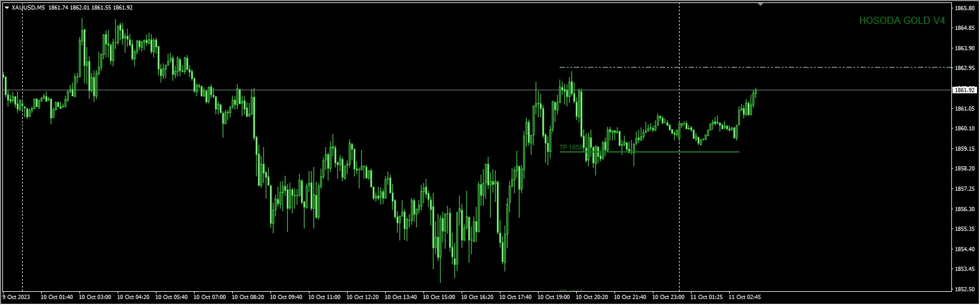Click the 10 Oct 20:20 time label
Image resolution: width=980 pixels, height=305 pixels.
(x=592, y=297)
